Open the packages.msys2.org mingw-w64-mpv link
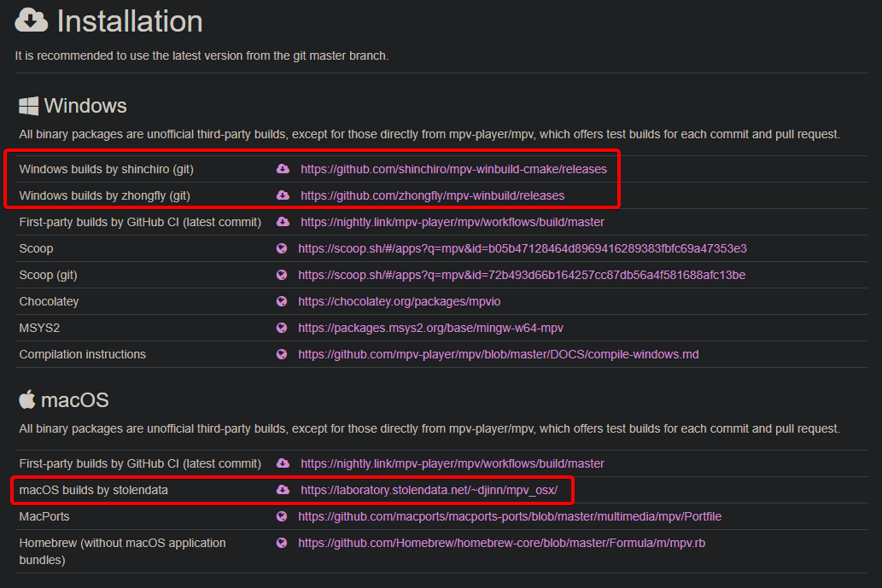 point(430,328)
